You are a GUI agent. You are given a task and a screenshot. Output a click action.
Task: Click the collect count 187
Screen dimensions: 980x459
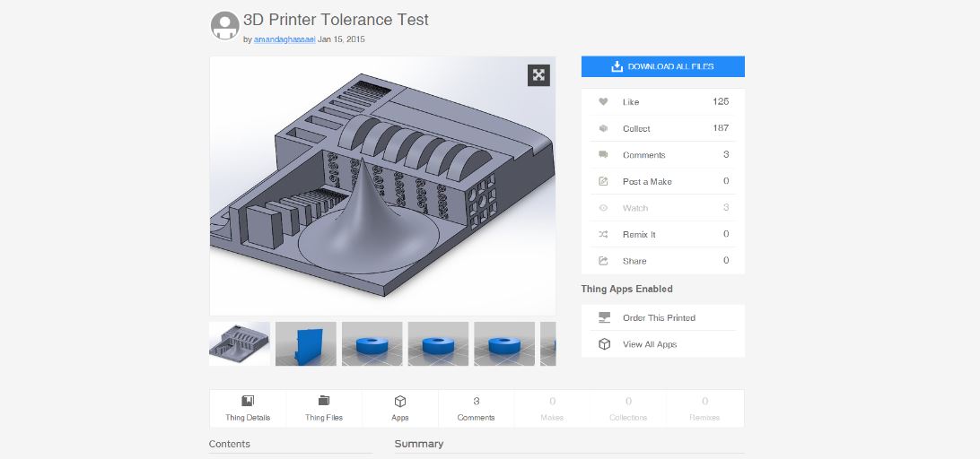pyautogui.click(x=721, y=128)
